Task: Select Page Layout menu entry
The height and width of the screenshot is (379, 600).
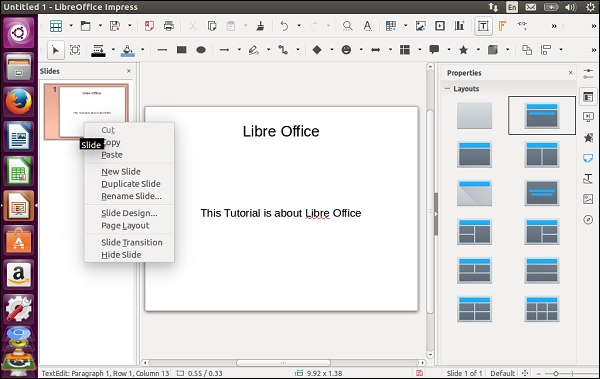Action: pos(129,225)
